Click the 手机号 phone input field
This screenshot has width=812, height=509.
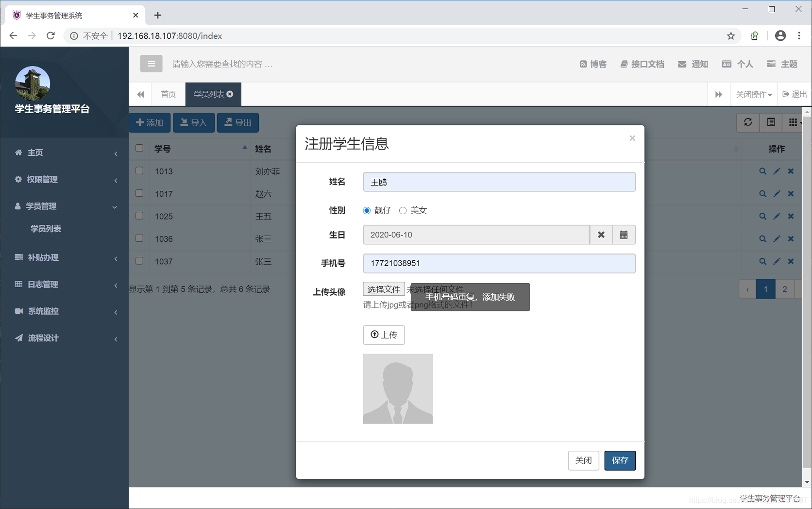[x=499, y=263]
